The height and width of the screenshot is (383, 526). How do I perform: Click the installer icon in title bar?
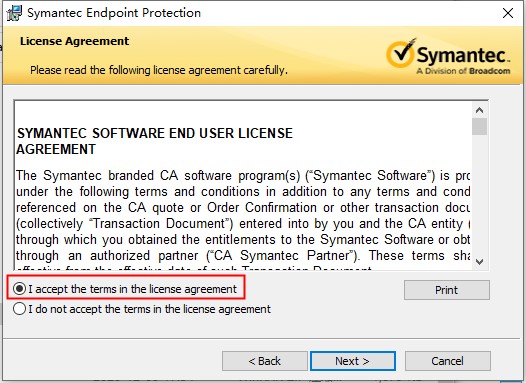point(14,13)
